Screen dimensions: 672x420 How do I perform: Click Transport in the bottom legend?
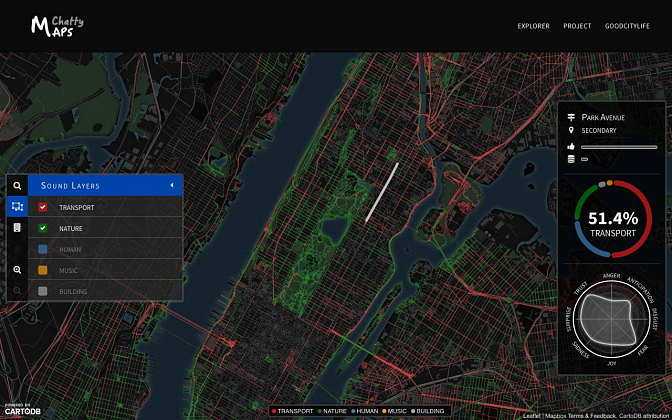[292, 411]
